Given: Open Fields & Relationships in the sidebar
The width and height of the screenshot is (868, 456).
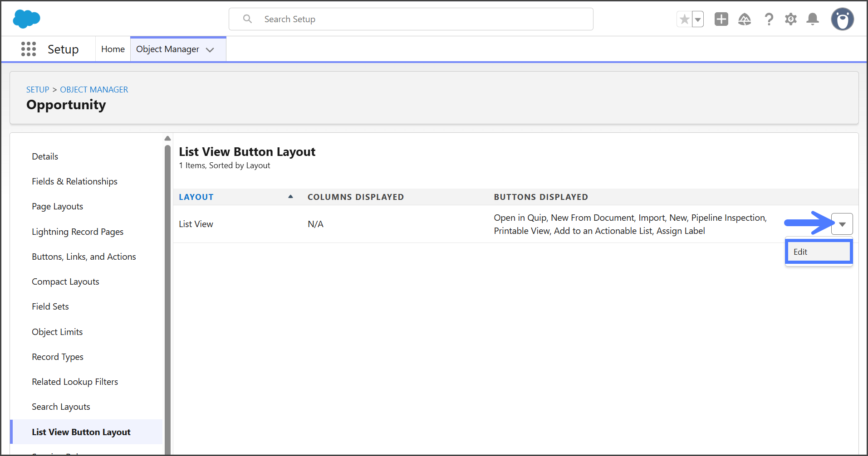Looking at the screenshot, I should click(x=74, y=181).
